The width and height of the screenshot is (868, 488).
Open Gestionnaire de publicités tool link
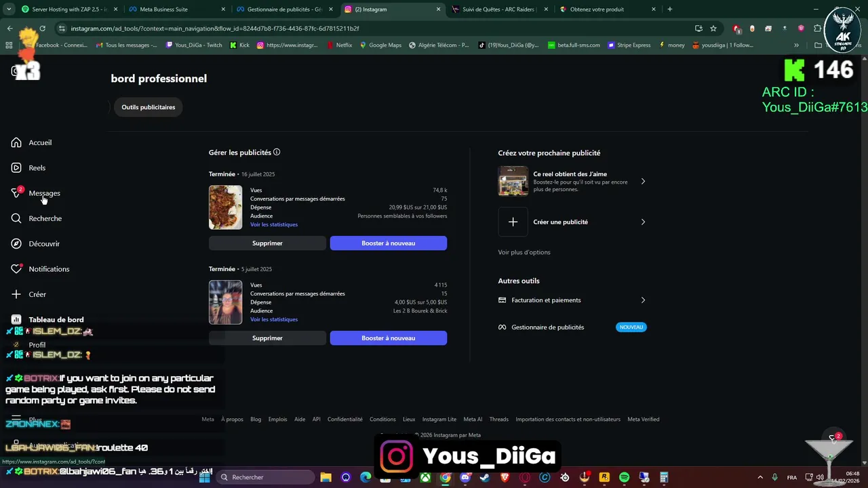point(547,327)
